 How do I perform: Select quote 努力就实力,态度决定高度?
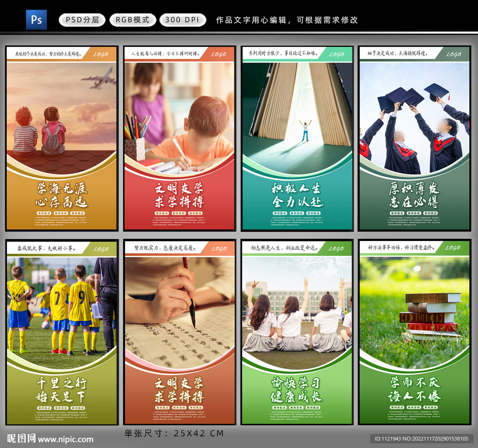tap(165, 248)
